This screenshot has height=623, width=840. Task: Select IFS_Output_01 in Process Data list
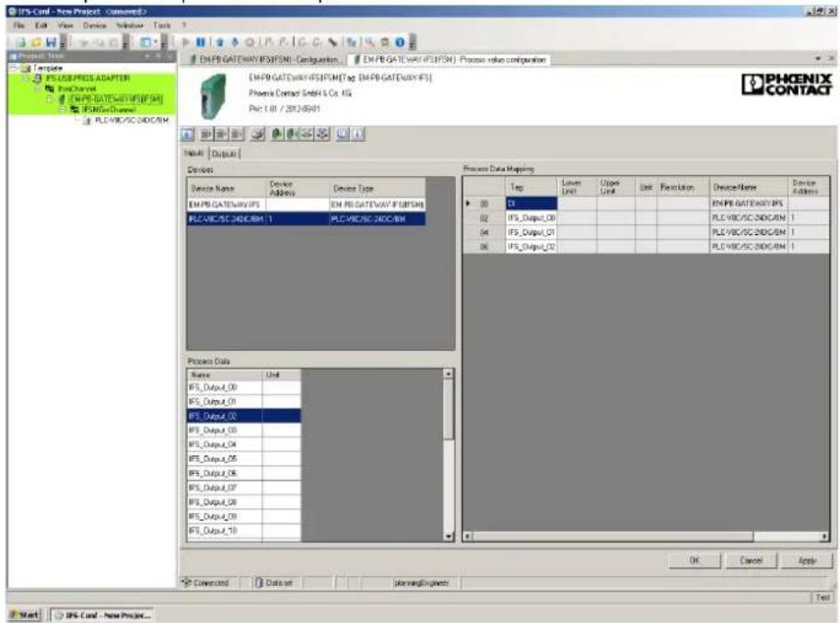(244, 402)
